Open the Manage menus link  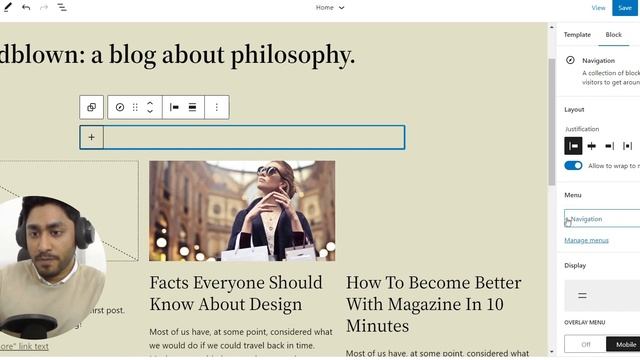point(586,240)
